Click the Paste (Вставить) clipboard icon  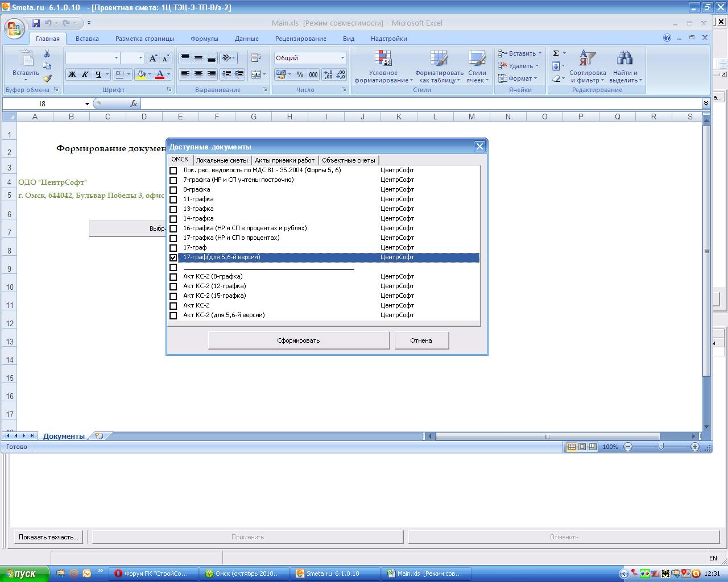(26, 59)
